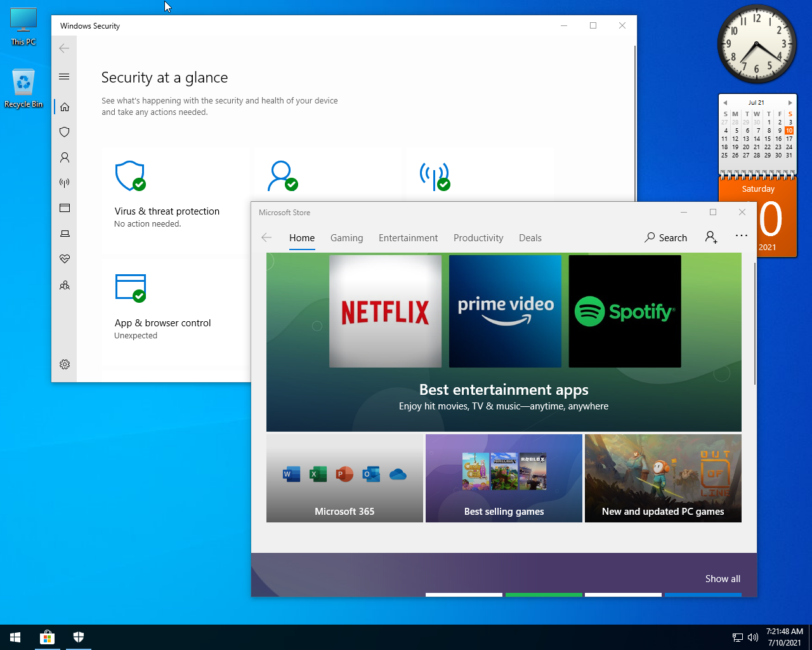Open App & browser control sidebar icon
Viewport: 812px width, 650px height.
point(64,208)
